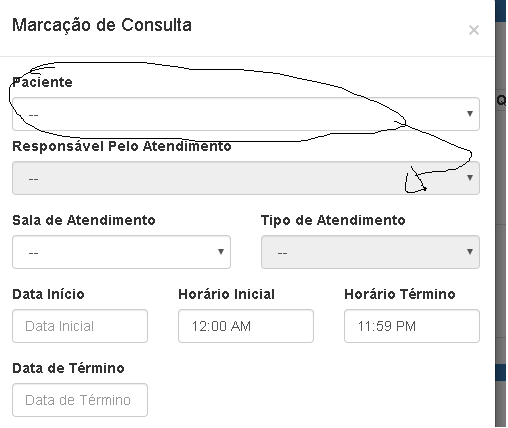Click arrow icon of Responsável Pelo Atendimento
The image size is (508, 428).
pos(470,178)
